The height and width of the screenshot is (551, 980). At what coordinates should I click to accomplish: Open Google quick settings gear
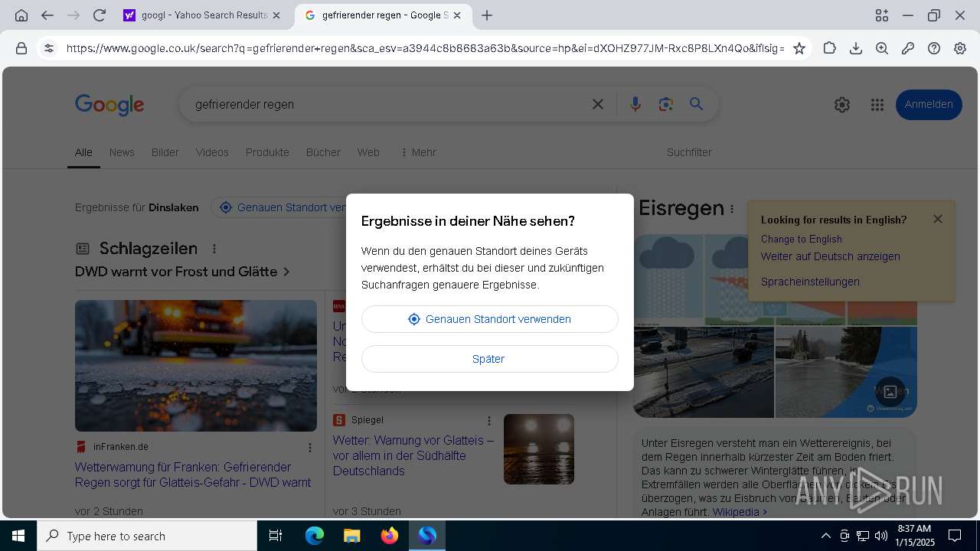pos(842,105)
